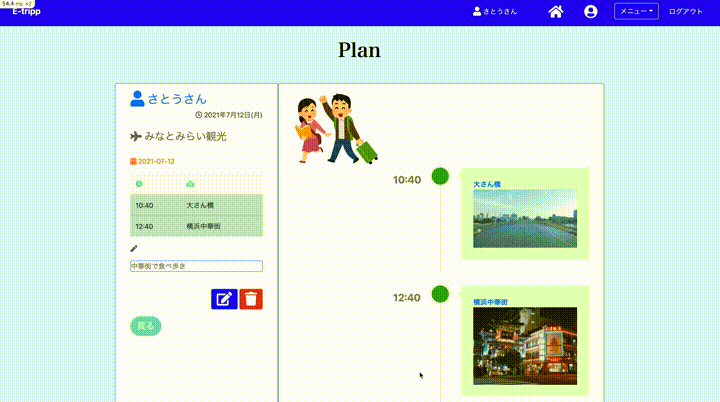Select the 12:40 横浜中華街 table row
This screenshot has width=720, height=402.
click(x=196, y=226)
